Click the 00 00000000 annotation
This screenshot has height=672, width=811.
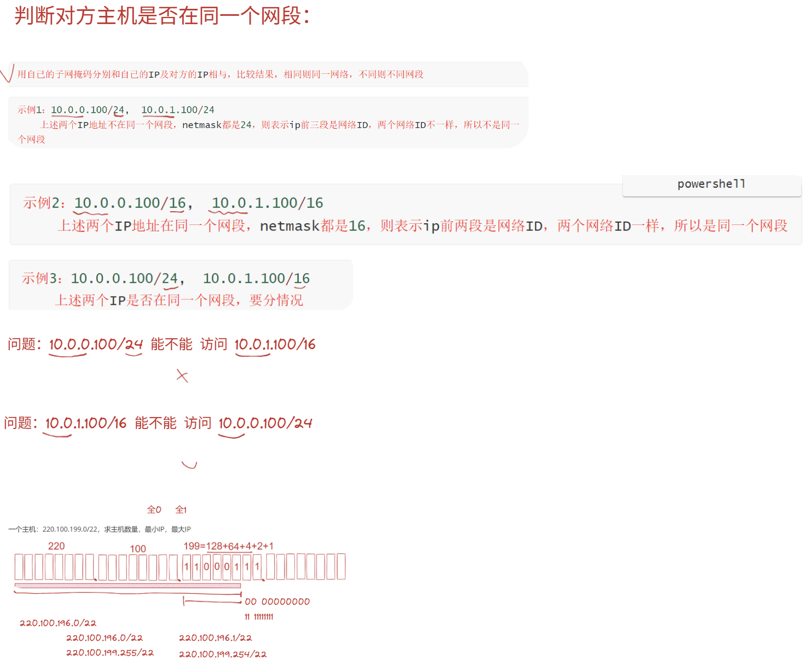pyautogui.click(x=277, y=601)
